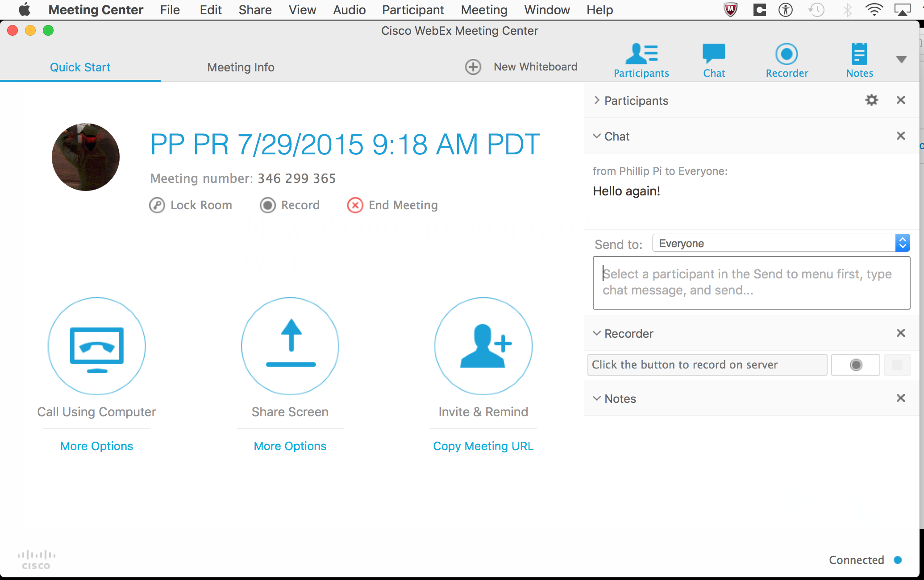Open the Participants panel settings gear
This screenshot has width=924, height=580.
871,100
